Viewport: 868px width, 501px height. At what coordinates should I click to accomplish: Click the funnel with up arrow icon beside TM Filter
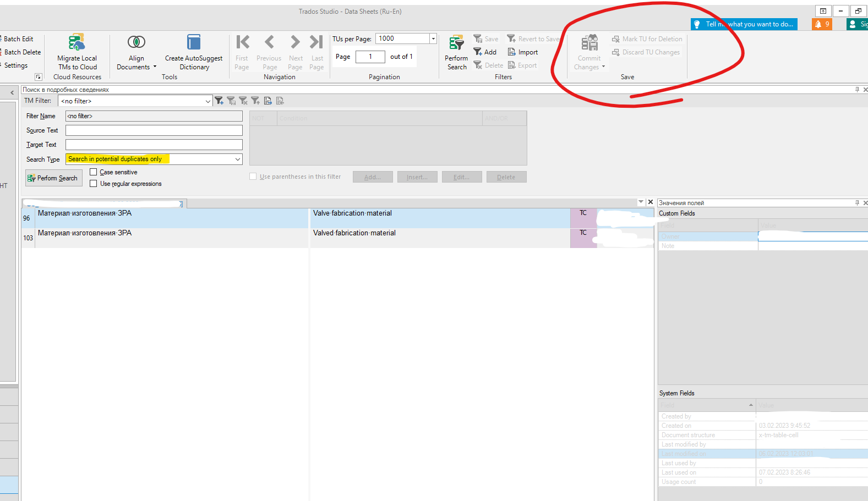pos(255,101)
